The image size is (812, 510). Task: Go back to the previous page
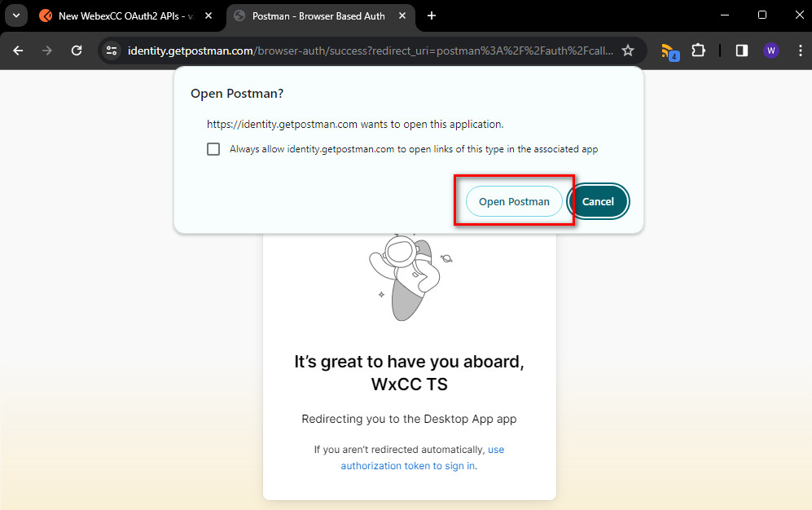click(x=18, y=51)
